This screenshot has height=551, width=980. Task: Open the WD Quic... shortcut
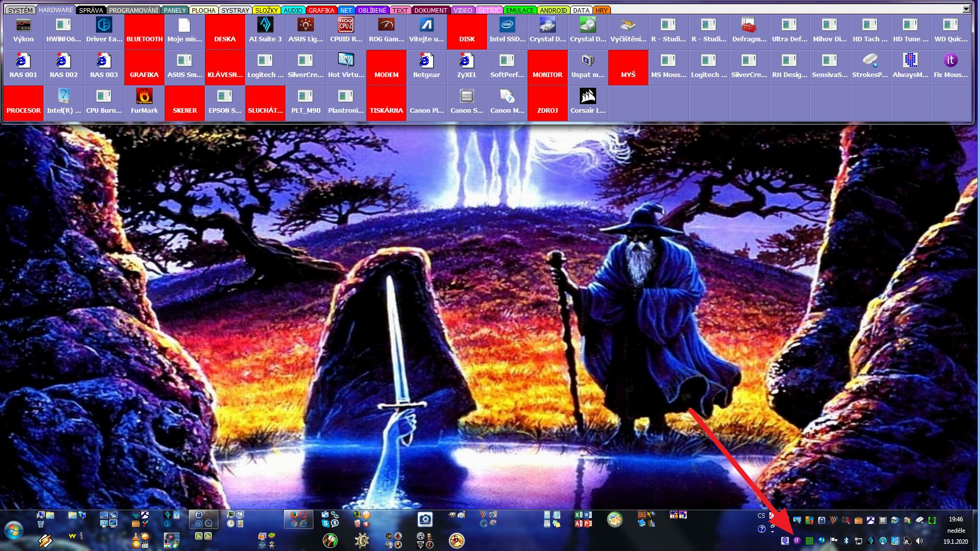pyautogui.click(x=951, y=32)
